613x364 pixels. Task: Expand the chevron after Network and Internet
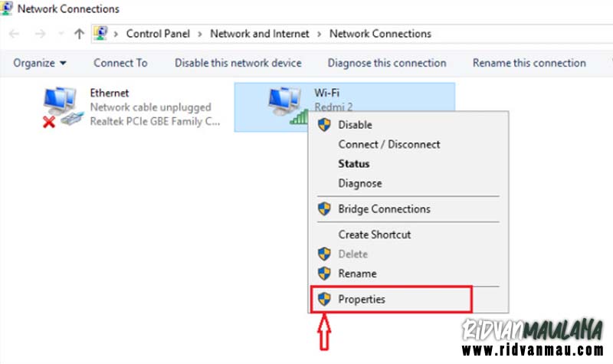click(319, 34)
